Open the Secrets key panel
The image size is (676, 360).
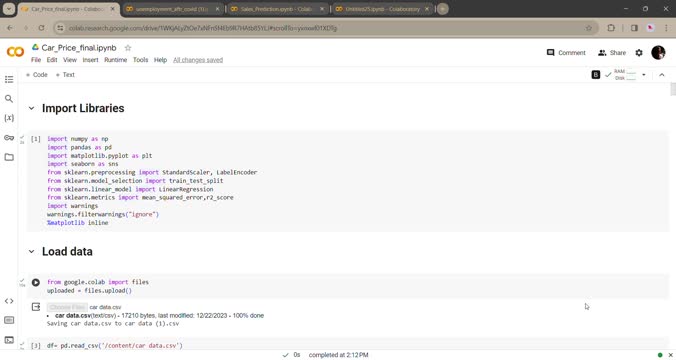tap(9, 138)
